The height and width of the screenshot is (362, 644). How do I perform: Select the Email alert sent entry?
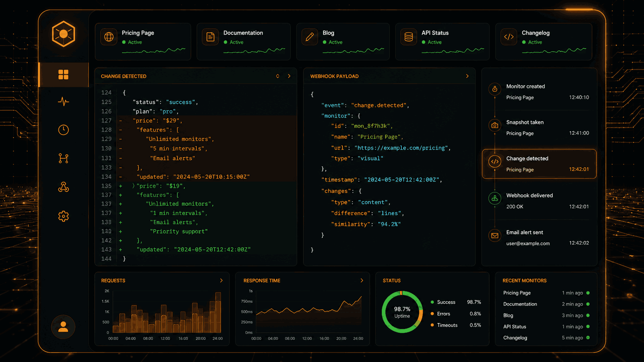(x=539, y=238)
